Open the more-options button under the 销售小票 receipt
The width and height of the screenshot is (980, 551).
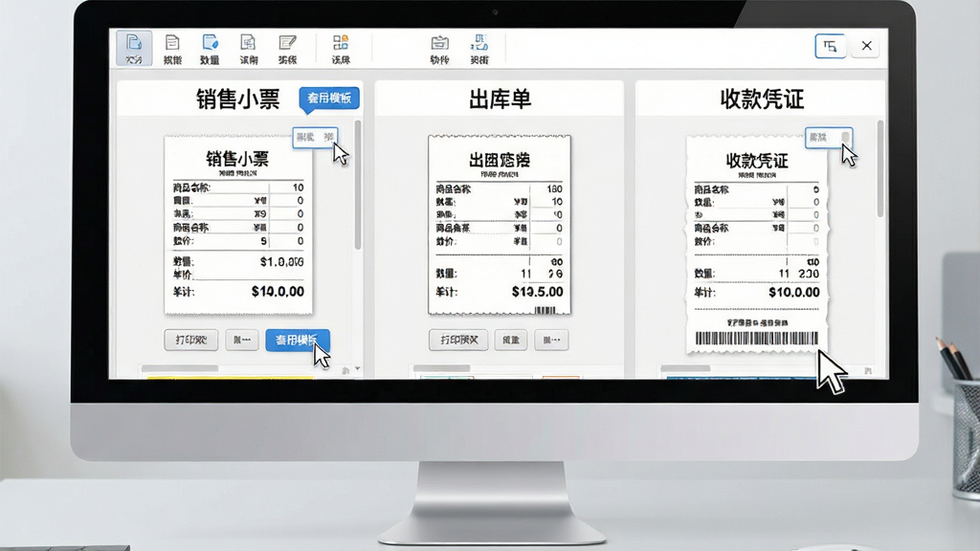click(x=242, y=340)
